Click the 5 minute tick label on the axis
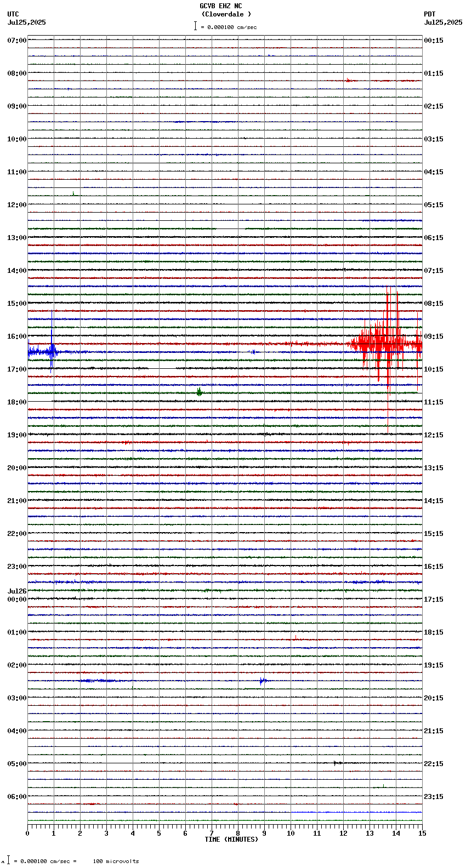466x868 pixels. coord(159,833)
